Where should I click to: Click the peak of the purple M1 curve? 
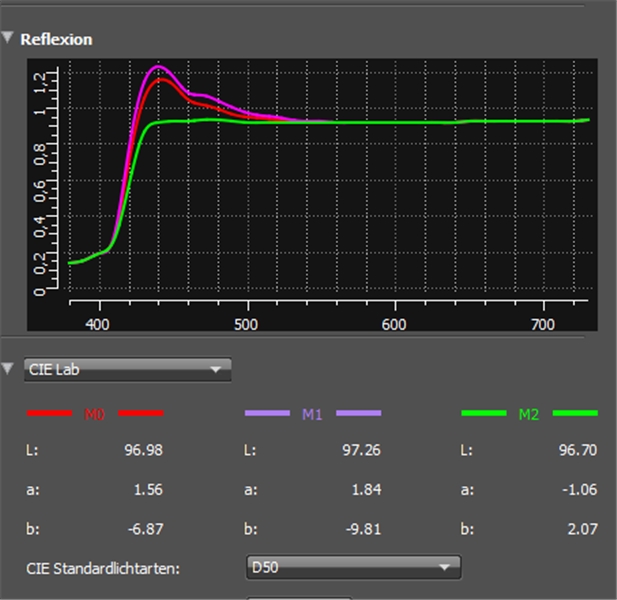(x=158, y=67)
